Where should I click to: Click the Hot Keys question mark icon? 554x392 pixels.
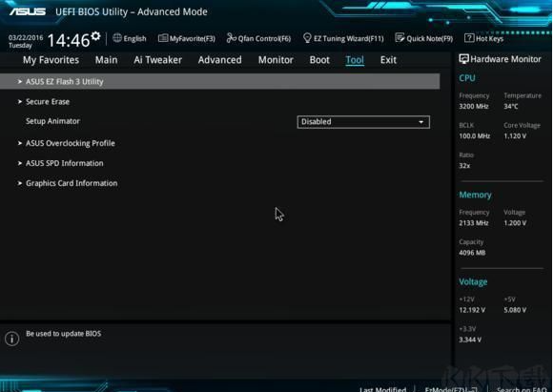(x=469, y=38)
